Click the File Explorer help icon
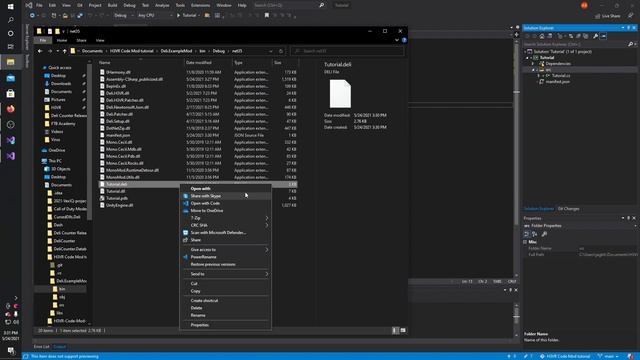The image size is (640, 360). [x=404, y=40]
